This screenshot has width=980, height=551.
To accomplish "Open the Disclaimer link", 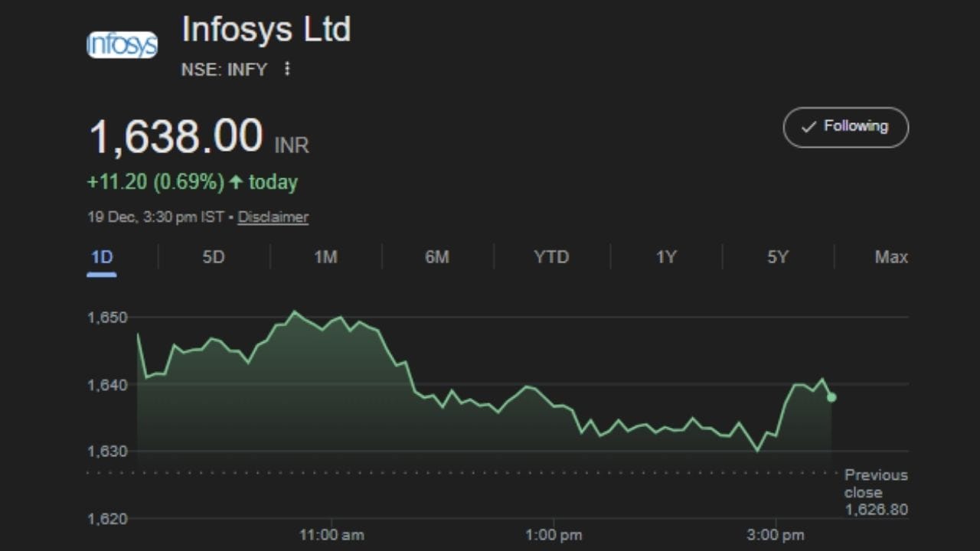I will (273, 217).
